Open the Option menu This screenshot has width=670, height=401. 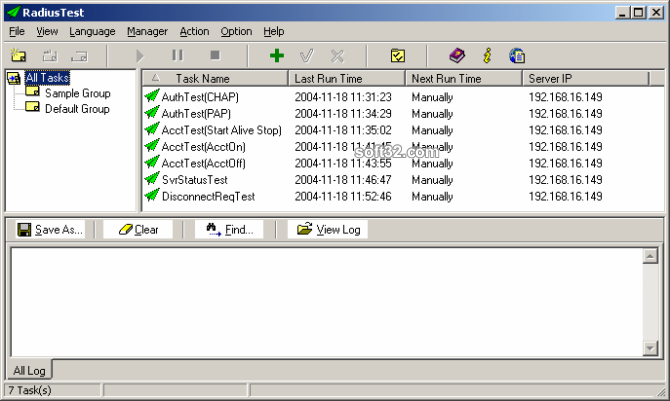(x=236, y=31)
